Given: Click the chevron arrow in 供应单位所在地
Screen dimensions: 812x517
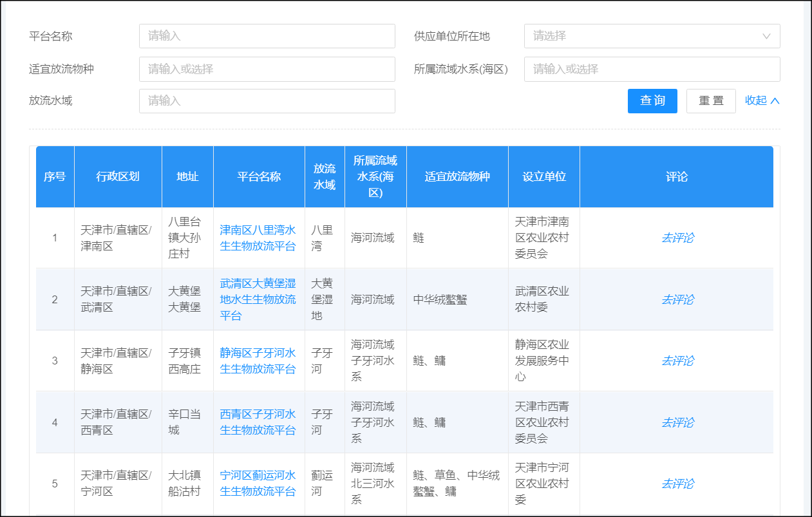Looking at the screenshot, I should click(x=766, y=36).
